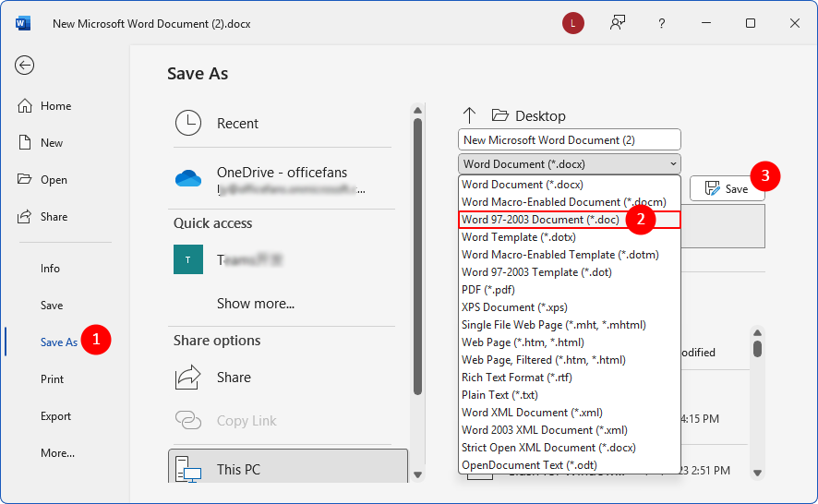This screenshot has width=818, height=504.
Task: Open the Help question mark icon
Action: (x=662, y=23)
